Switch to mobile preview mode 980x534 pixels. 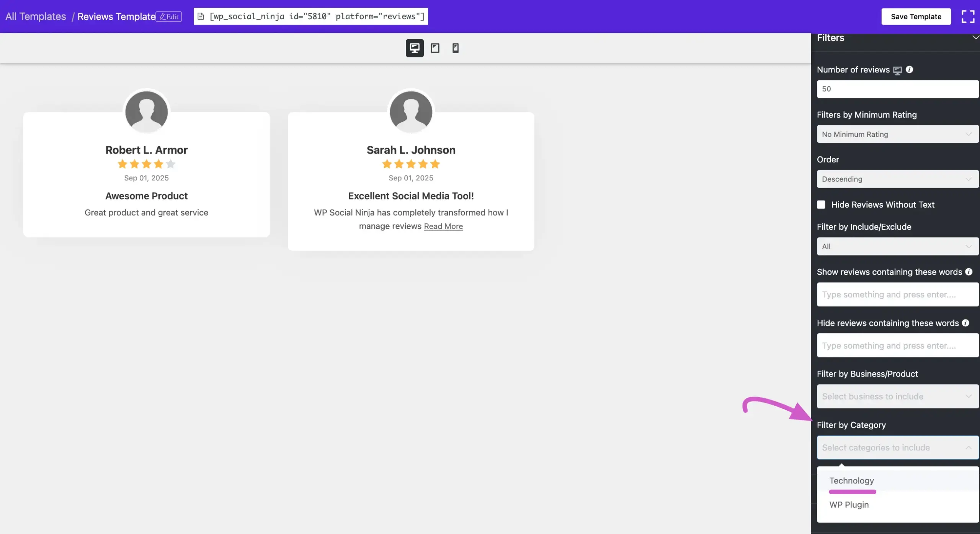[455, 48]
